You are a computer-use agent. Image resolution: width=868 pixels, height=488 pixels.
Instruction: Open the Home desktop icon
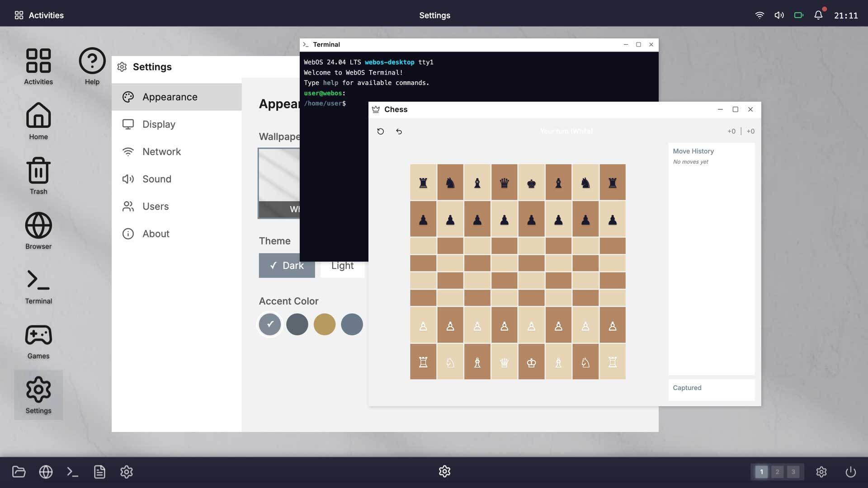(x=38, y=121)
